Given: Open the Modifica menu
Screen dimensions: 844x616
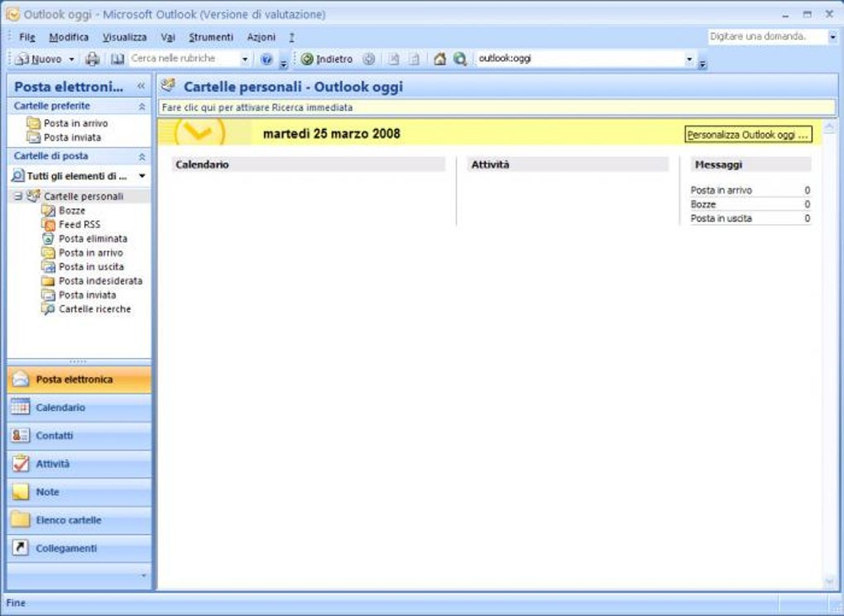Looking at the screenshot, I should tap(69, 37).
